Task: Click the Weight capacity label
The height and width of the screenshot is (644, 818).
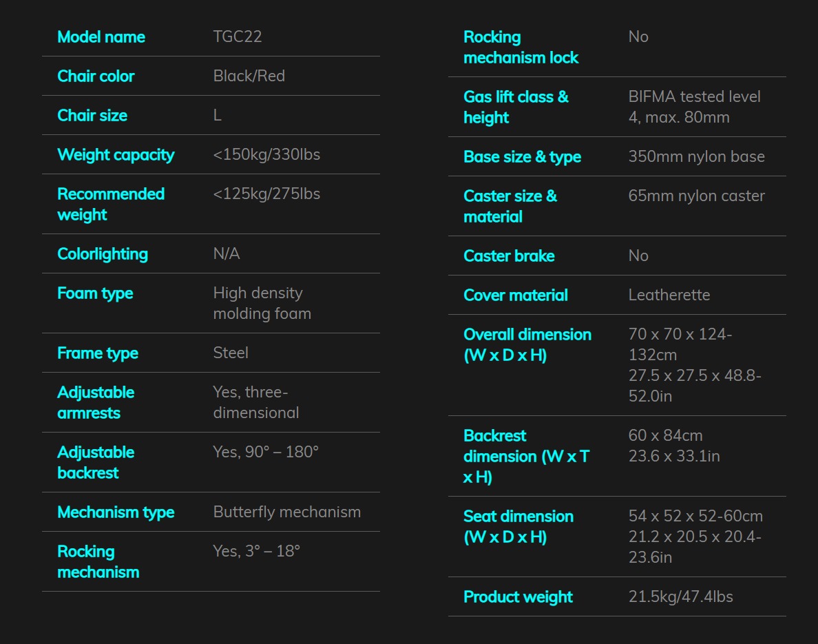Action: pyautogui.click(x=116, y=155)
